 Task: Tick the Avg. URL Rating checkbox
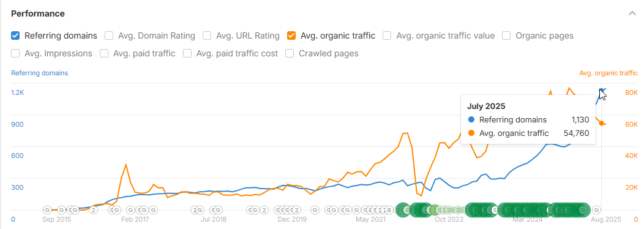(x=207, y=36)
